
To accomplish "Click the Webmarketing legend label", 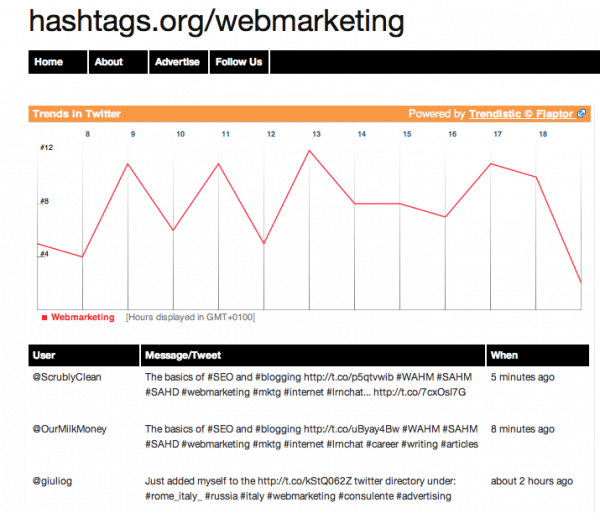I will (x=83, y=317).
